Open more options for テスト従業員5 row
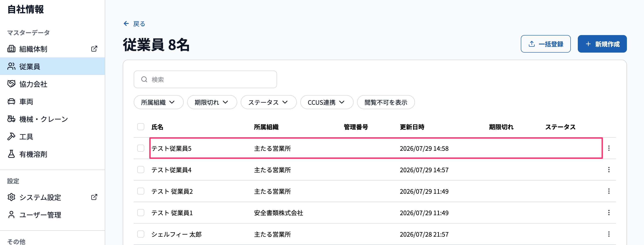The image size is (644, 245). coord(609,148)
